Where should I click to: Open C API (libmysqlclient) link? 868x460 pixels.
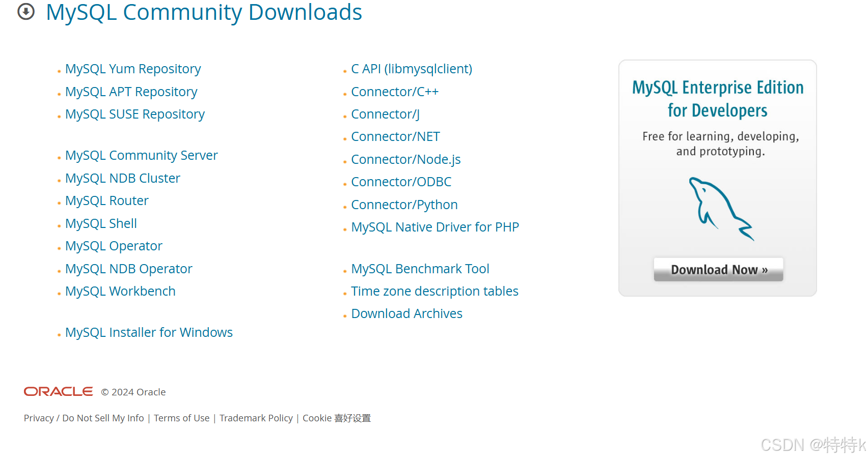point(412,69)
